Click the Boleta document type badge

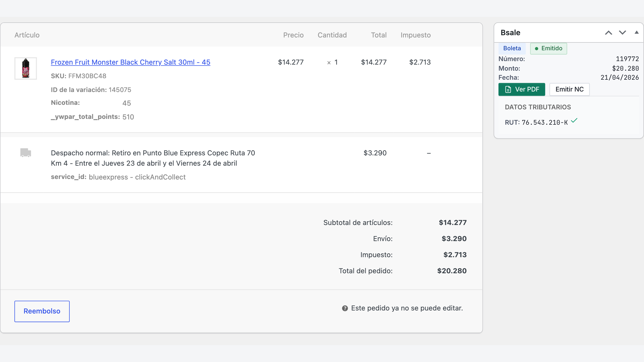pyautogui.click(x=512, y=48)
